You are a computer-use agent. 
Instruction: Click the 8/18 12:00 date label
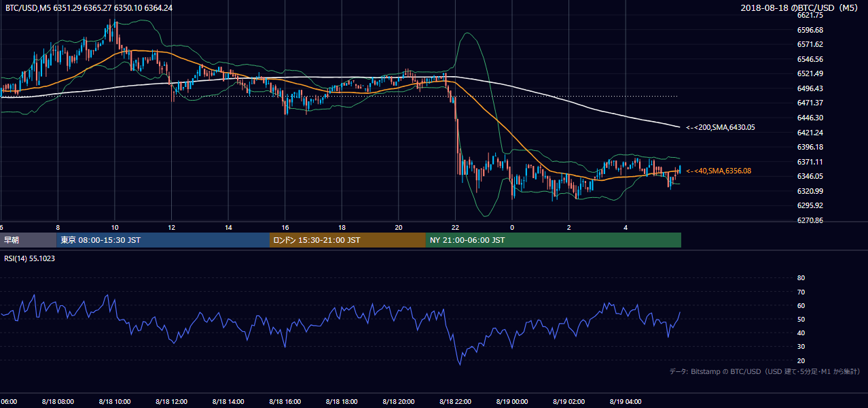[x=171, y=401]
